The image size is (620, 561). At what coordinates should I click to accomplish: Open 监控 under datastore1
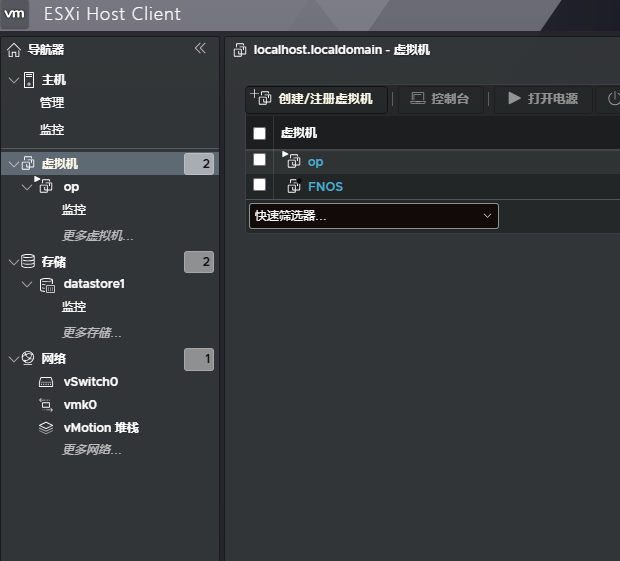tap(74, 306)
